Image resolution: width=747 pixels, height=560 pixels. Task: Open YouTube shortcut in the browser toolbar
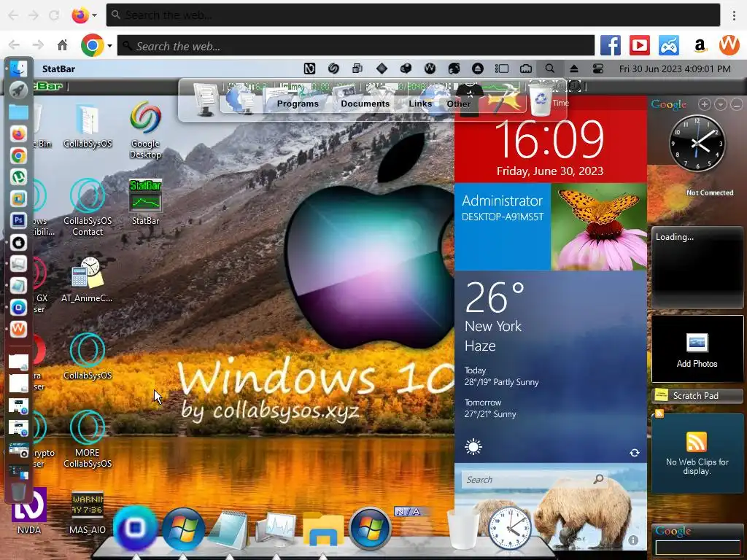tap(640, 46)
